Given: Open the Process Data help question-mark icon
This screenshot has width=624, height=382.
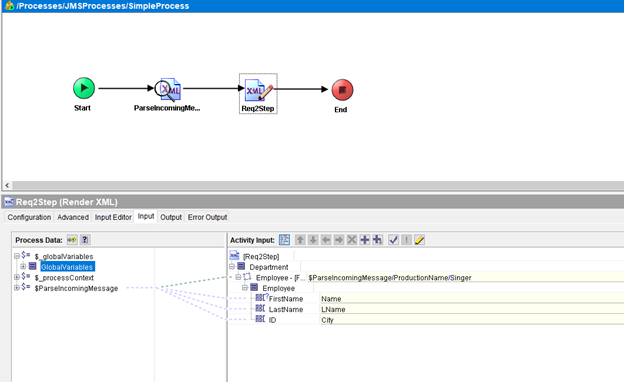Looking at the screenshot, I should point(85,240).
